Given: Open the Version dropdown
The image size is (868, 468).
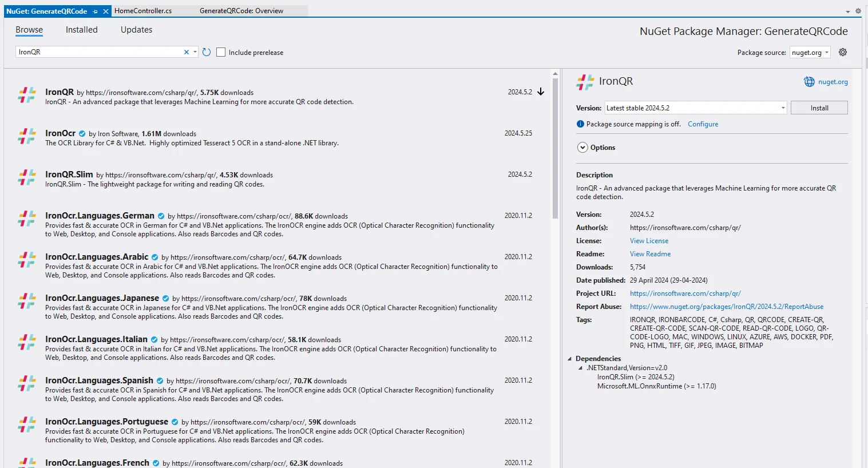Looking at the screenshot, I should tap(783, 108).
